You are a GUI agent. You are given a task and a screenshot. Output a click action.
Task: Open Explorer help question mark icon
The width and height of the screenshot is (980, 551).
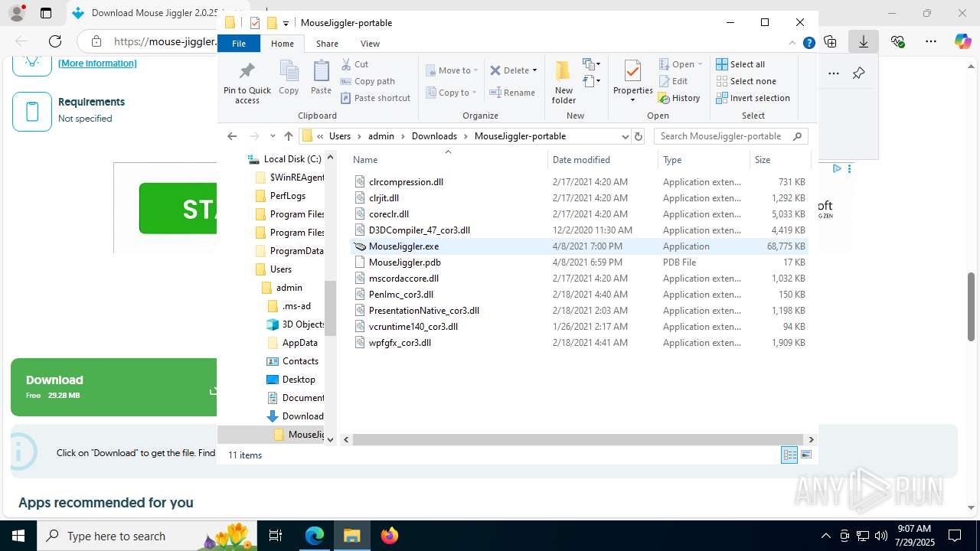coord(808,44)
